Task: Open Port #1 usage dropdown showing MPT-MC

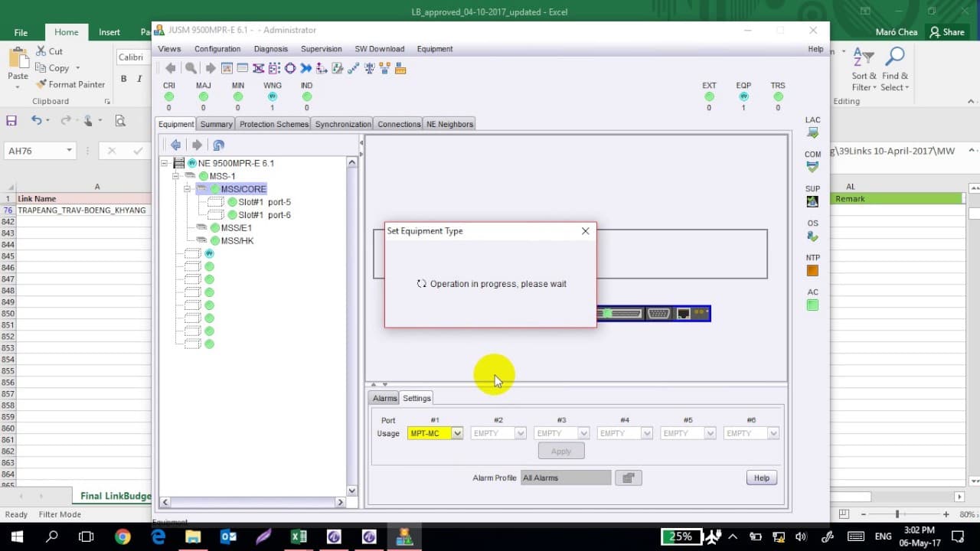Action: click(x=457, y=433)
